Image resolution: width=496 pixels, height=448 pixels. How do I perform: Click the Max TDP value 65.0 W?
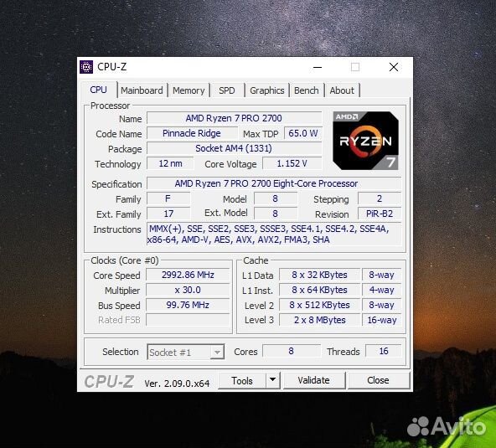[302, 133]
